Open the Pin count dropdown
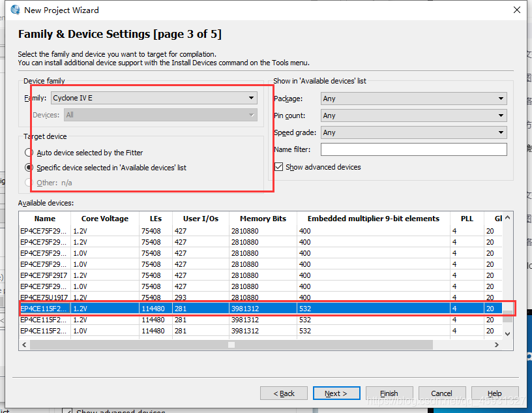 [x=413, y=115]
